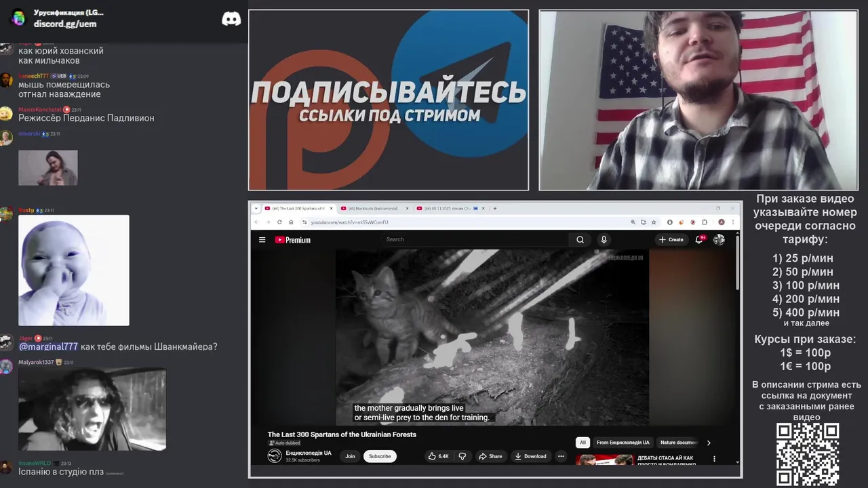Click the kitten video player
The image size is (868, 488).
(492, 337)
